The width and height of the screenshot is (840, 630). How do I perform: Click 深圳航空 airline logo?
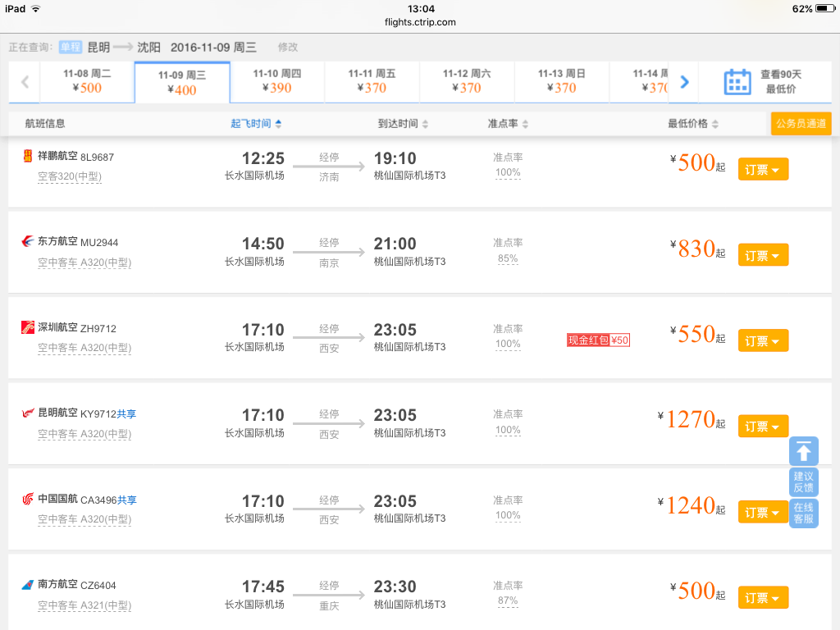pyautogui.click(x=27, y=326)
